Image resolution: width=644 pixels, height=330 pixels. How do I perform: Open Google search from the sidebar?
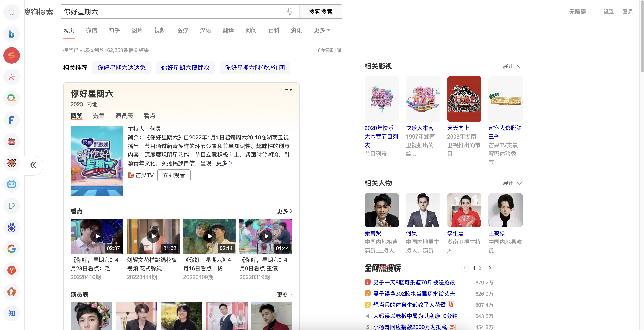pos(12,249)
